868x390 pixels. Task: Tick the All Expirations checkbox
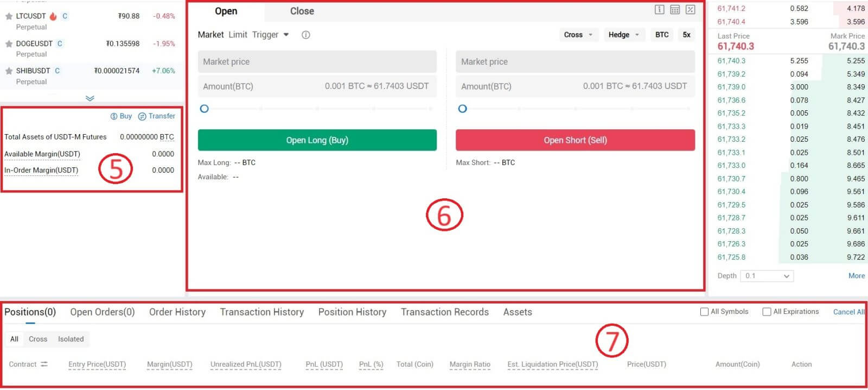(767, 312)
